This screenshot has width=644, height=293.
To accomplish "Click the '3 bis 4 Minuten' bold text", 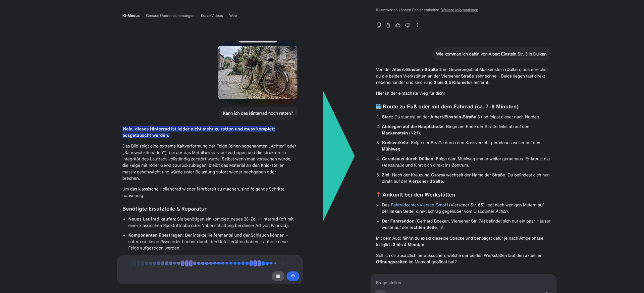I will coord(409,245).
